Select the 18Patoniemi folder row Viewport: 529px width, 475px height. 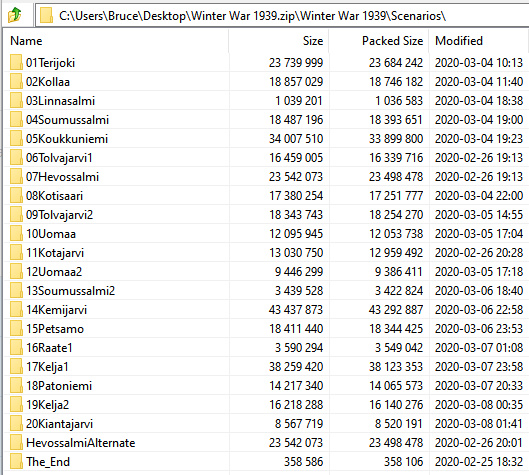pyautogui.click(x=266, y=386)
